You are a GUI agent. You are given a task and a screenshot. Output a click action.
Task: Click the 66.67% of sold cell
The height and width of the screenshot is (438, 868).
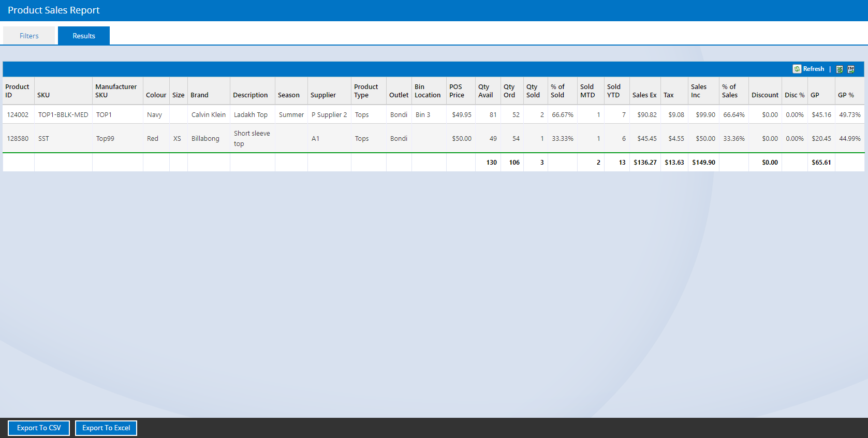coord(563,114)
